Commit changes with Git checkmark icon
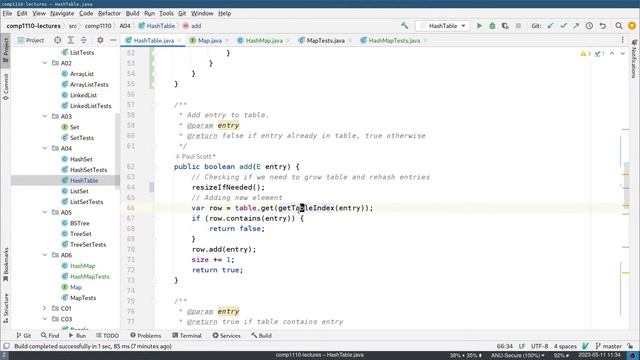640x360 pixels. 563,26
